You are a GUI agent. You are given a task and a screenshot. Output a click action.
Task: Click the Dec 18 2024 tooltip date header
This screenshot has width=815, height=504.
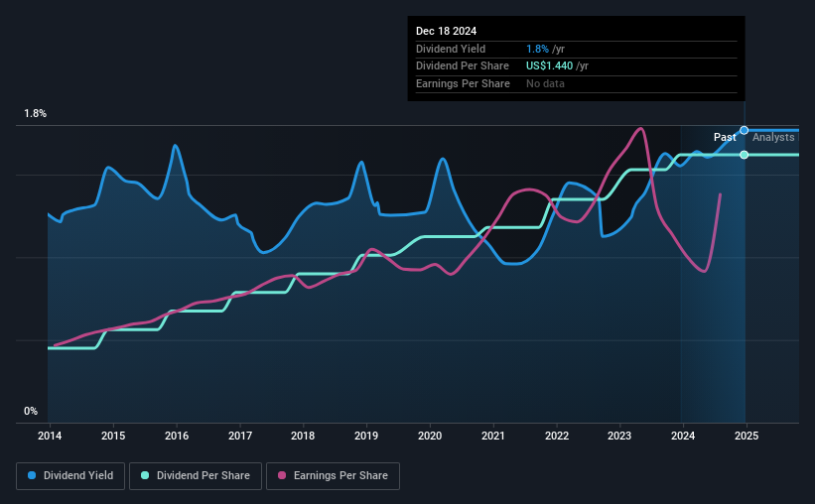[446, 31]
